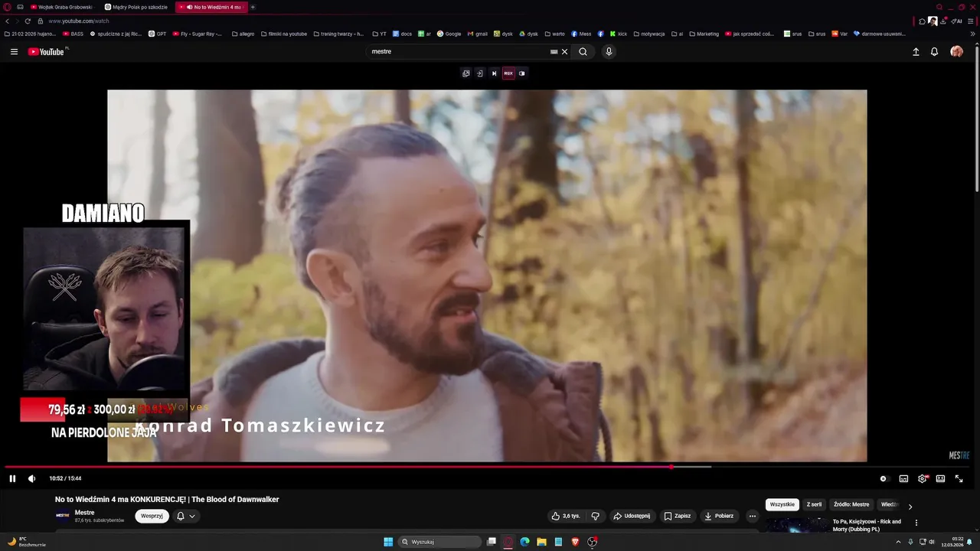
Task: Open Microsoft Edge from taskbar
Action: coord(524,542)
